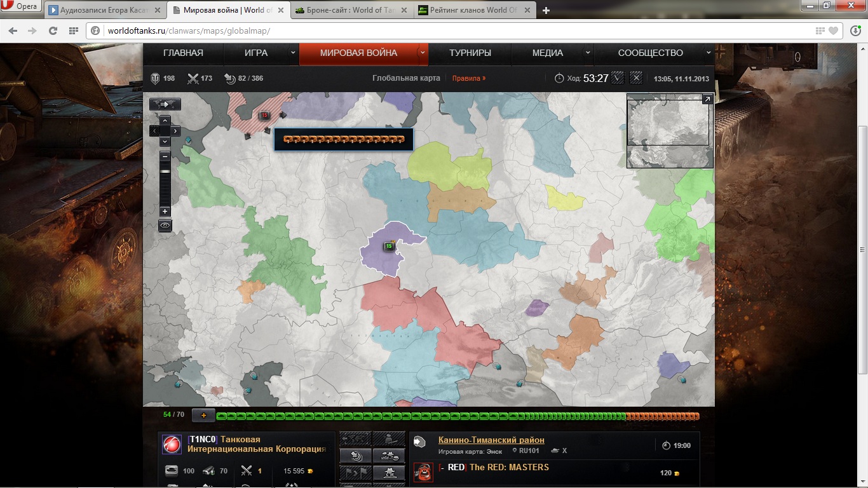The width and height of the screenshot is (868, 488).
Task: Click the chips icon beside 82 / 386
Action: click(230, 78)
